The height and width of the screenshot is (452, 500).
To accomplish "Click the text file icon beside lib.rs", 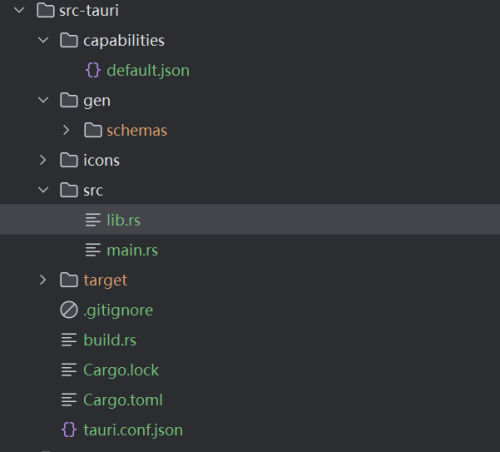I will click(x=93, y=220).
